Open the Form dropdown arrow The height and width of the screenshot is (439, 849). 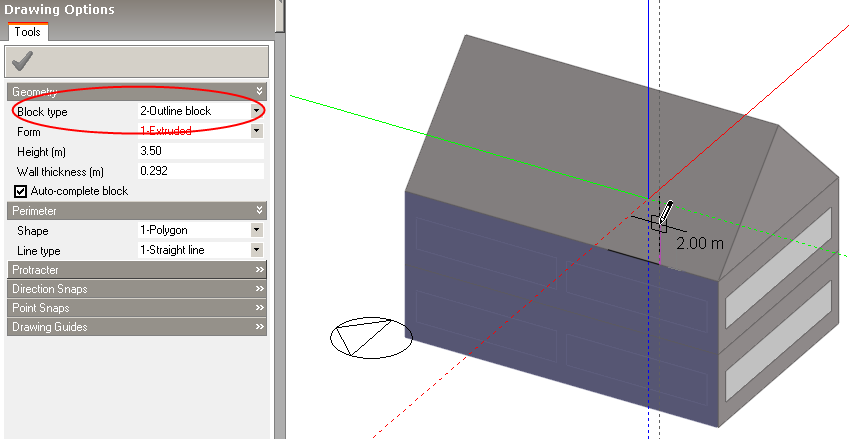point(256,131)
